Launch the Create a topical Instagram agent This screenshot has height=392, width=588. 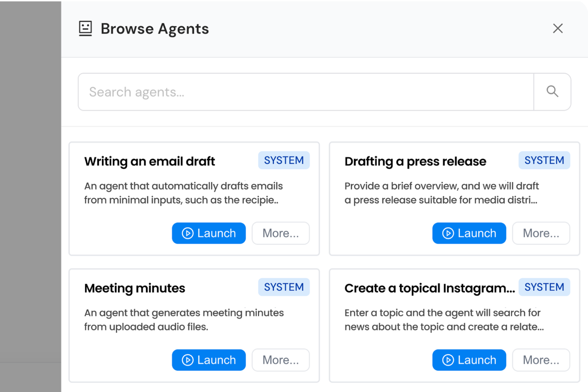click(469, 360)
